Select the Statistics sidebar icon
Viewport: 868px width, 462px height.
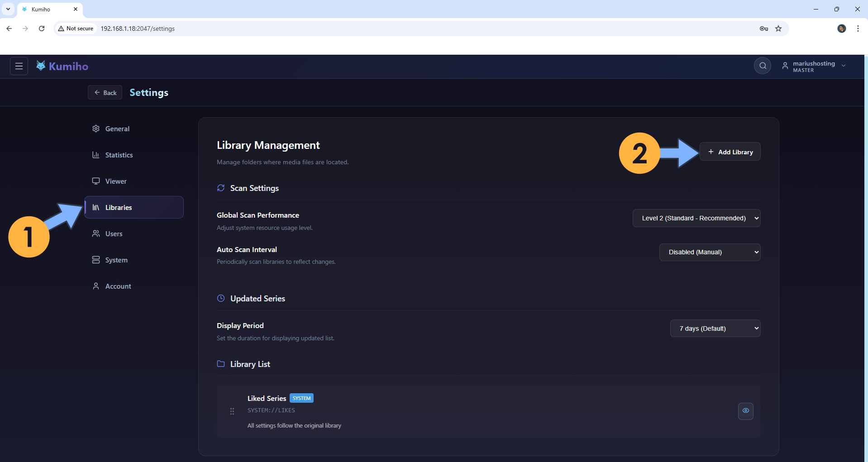point(95,155)
